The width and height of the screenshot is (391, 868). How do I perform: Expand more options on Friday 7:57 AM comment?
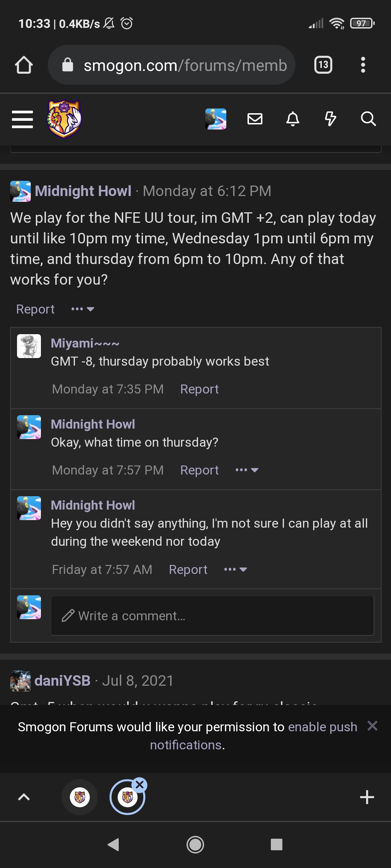(236, 569)
